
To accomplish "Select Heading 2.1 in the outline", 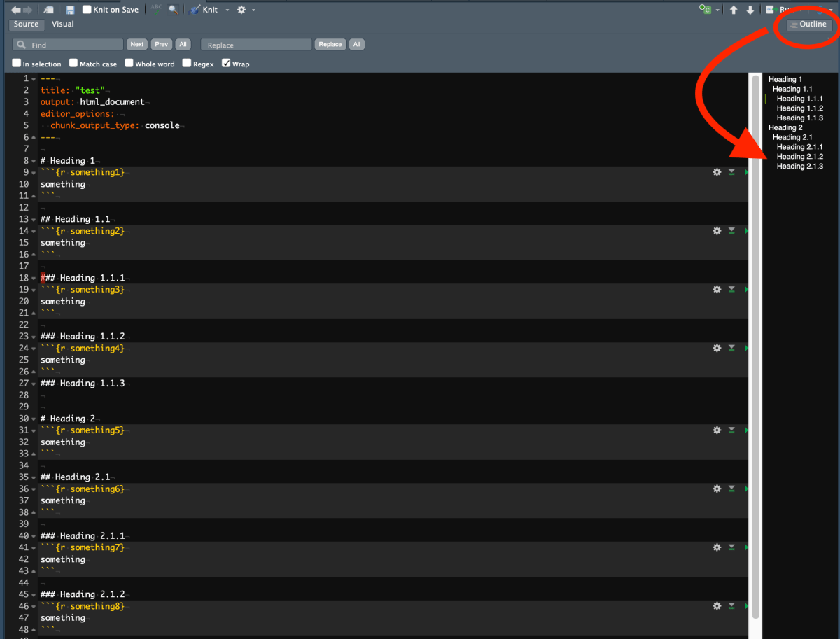I will [x=792, y=137].
